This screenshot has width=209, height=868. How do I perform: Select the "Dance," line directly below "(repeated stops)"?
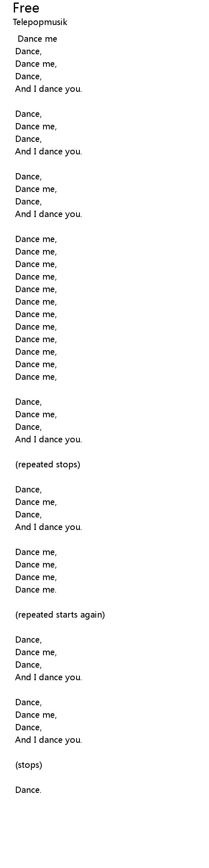[x=28, y=490]
